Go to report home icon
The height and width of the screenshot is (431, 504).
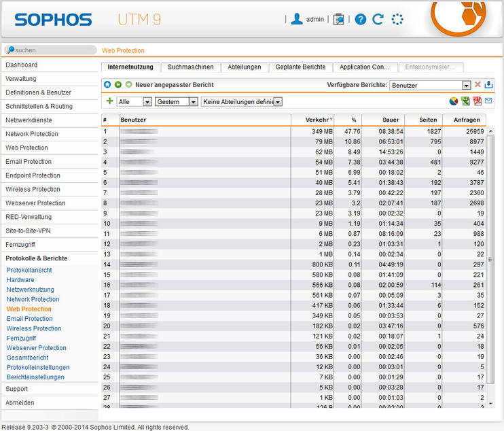(x=107, y=85)
